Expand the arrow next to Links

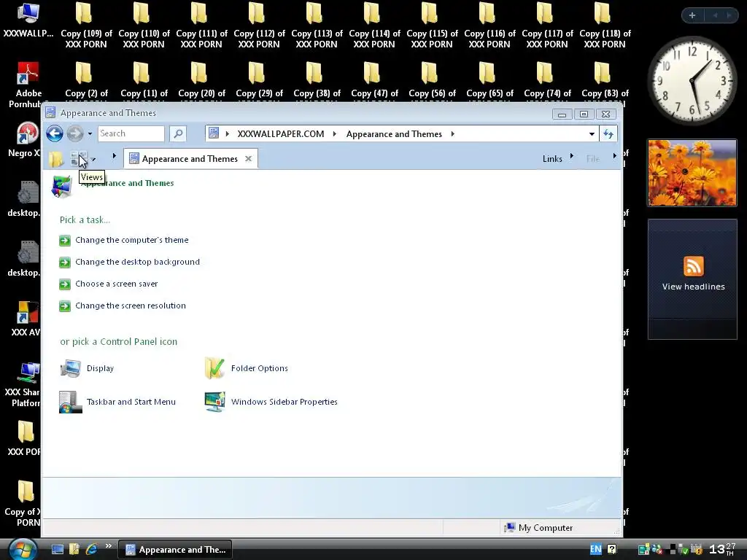(x=572, y=156)
